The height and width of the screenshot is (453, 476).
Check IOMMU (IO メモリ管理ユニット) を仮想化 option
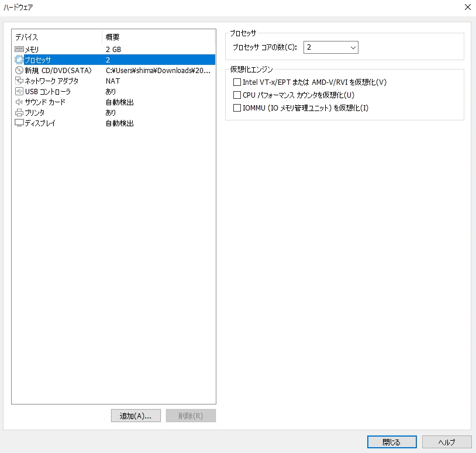(x=237, y=108)
